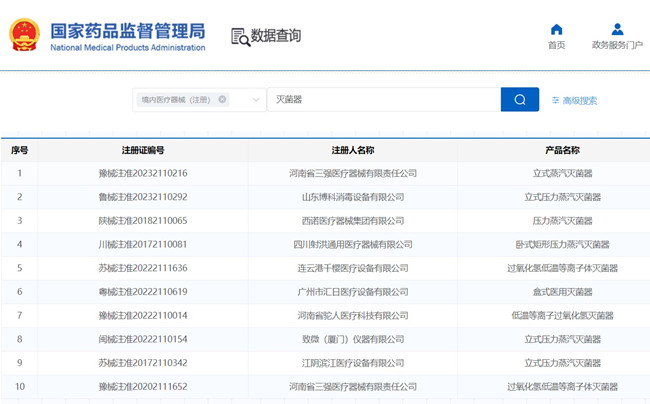
Task: Click row number 5 cell
Action: [x=19, y=268]
